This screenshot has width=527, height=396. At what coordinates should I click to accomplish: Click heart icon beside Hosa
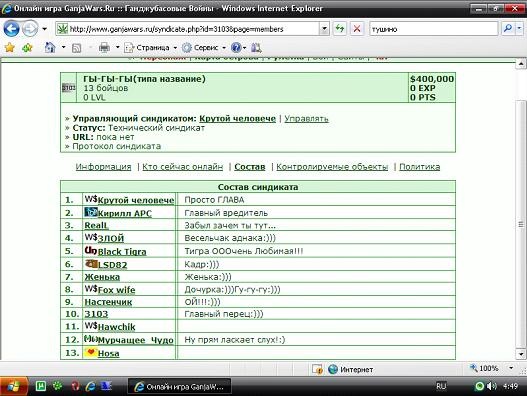(91, 352)
